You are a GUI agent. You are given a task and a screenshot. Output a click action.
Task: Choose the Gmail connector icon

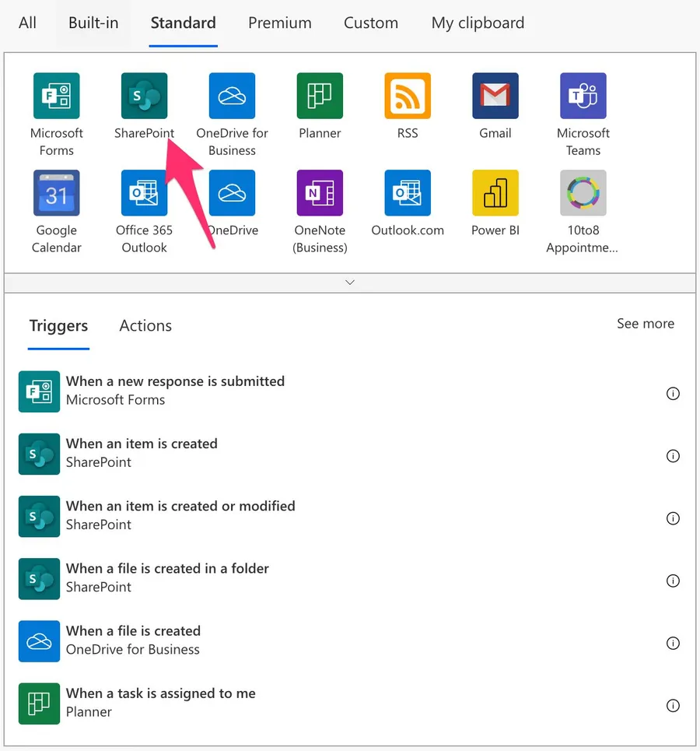point(495,97)
